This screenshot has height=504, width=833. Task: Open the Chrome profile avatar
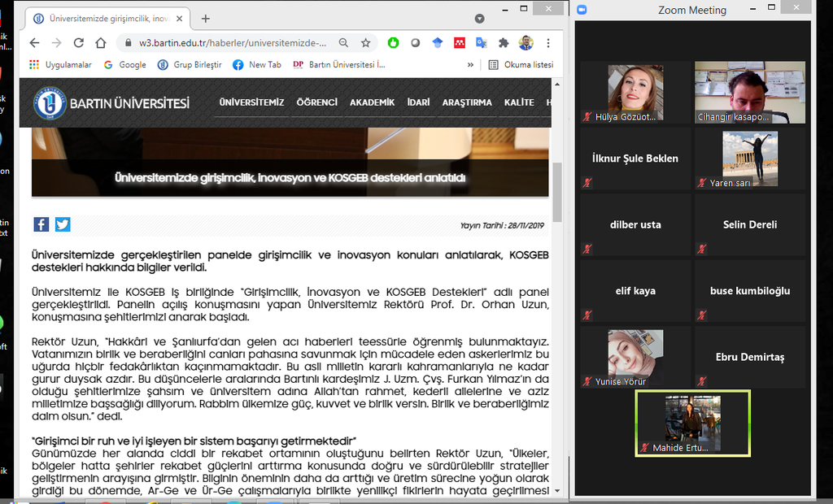(525, 42)
